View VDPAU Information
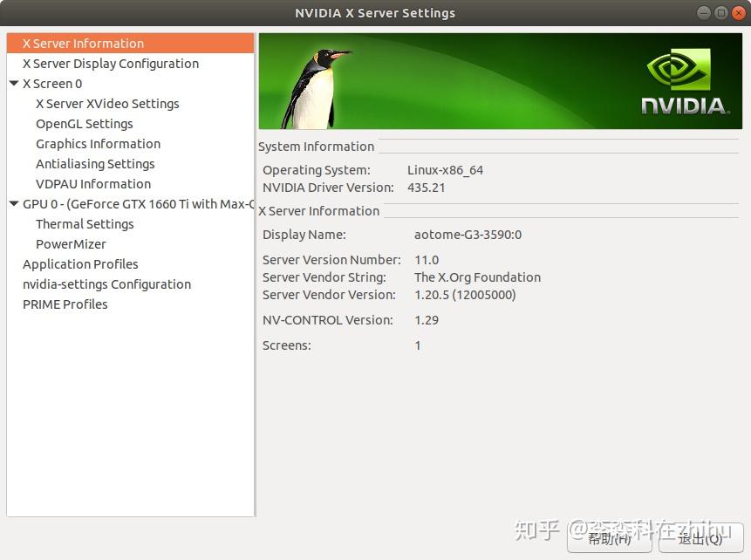 pos(93,183)
